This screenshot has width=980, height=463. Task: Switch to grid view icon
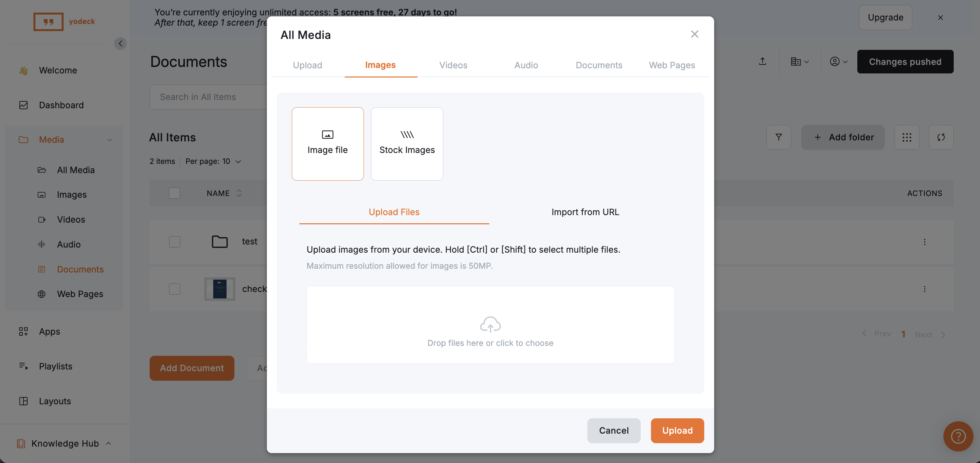click(x=907, y=137)
